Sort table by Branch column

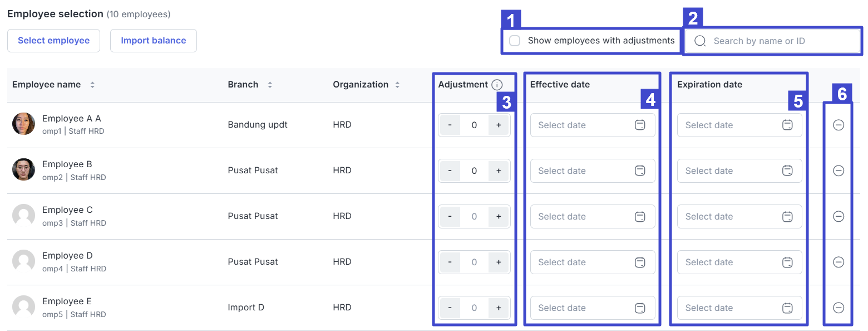pos(270,85)
